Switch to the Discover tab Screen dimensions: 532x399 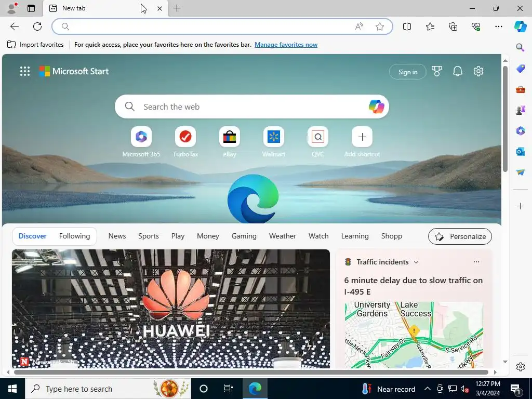pyautogui.click(x=32, y=236)
